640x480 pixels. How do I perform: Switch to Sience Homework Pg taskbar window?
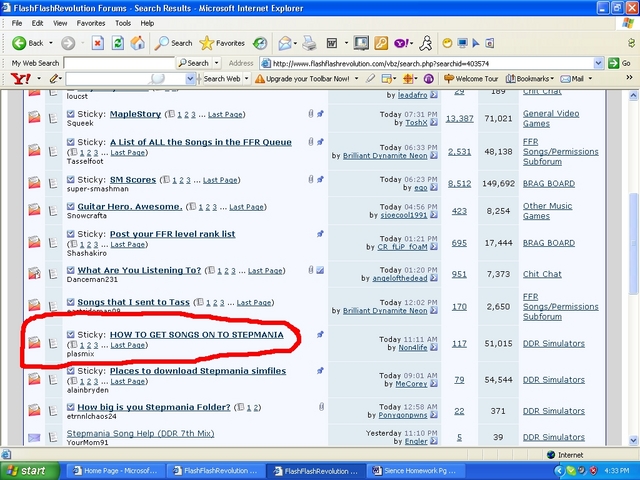(417, 471)
